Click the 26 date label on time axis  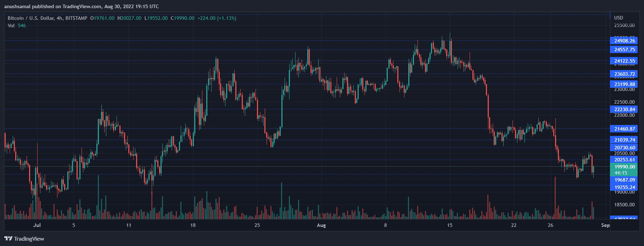click(550, 225)
